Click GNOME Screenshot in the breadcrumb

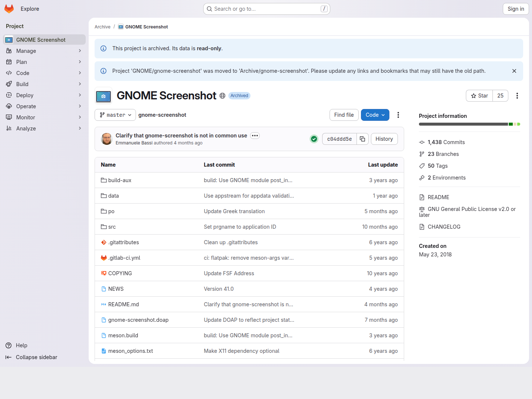146,27
